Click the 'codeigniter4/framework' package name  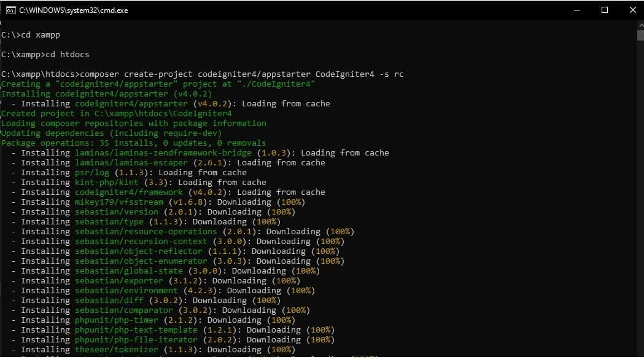pos(128,192)
